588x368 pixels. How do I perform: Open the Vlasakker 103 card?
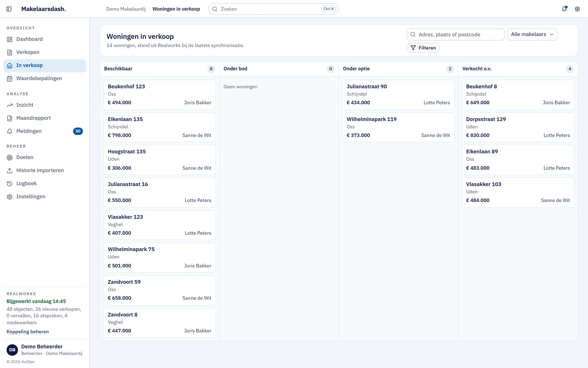pos(518,193)
